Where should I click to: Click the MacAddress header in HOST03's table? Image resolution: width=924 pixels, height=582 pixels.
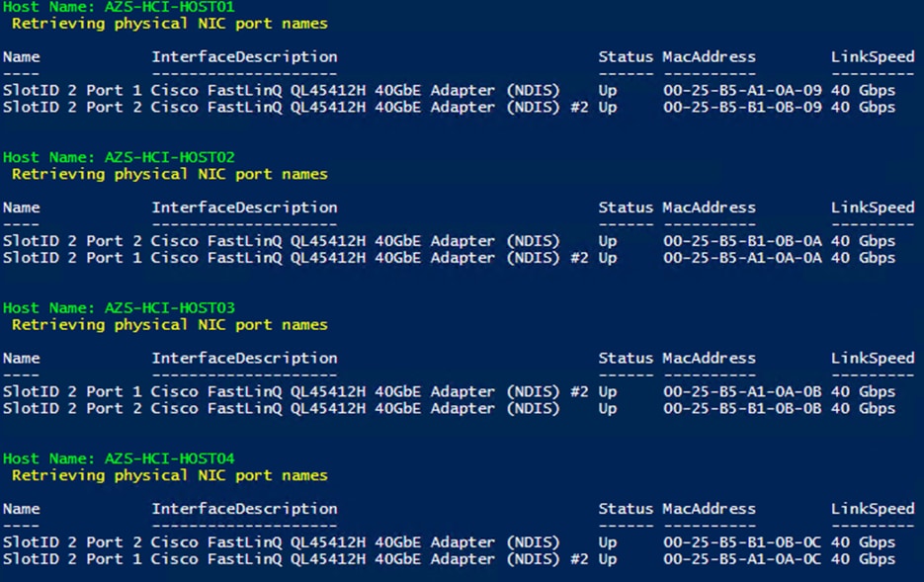709,358
